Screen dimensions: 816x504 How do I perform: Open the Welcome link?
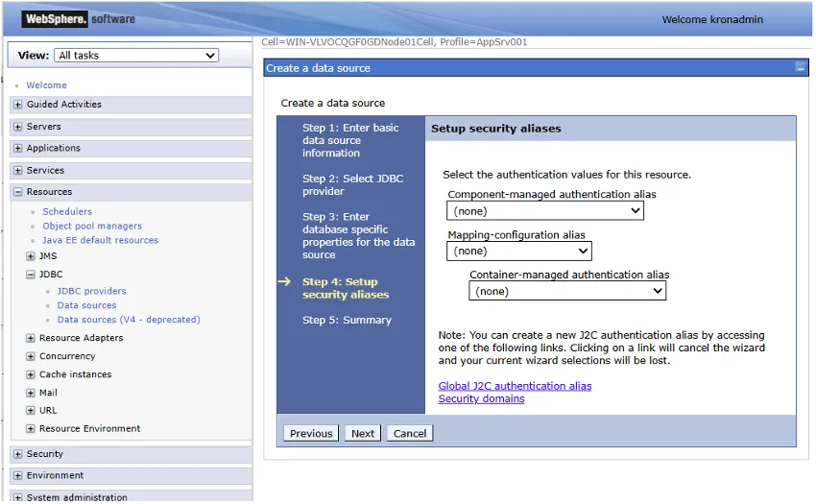[46, 85]
